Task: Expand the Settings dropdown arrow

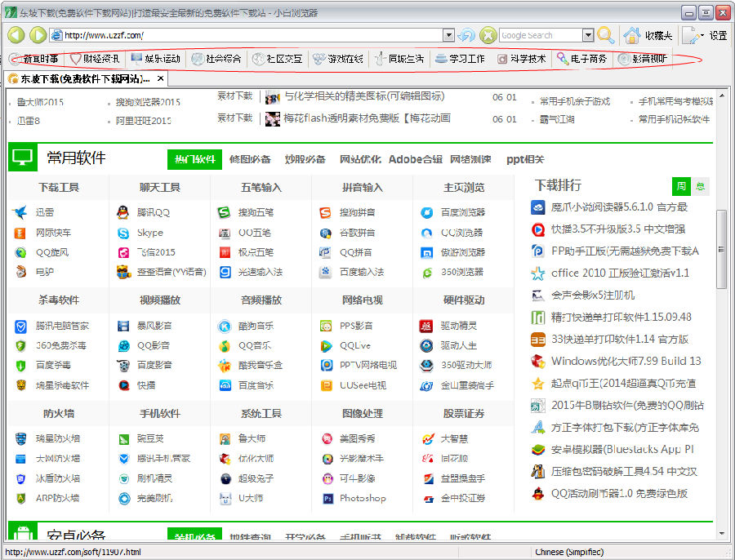Action: coord(702,36)
